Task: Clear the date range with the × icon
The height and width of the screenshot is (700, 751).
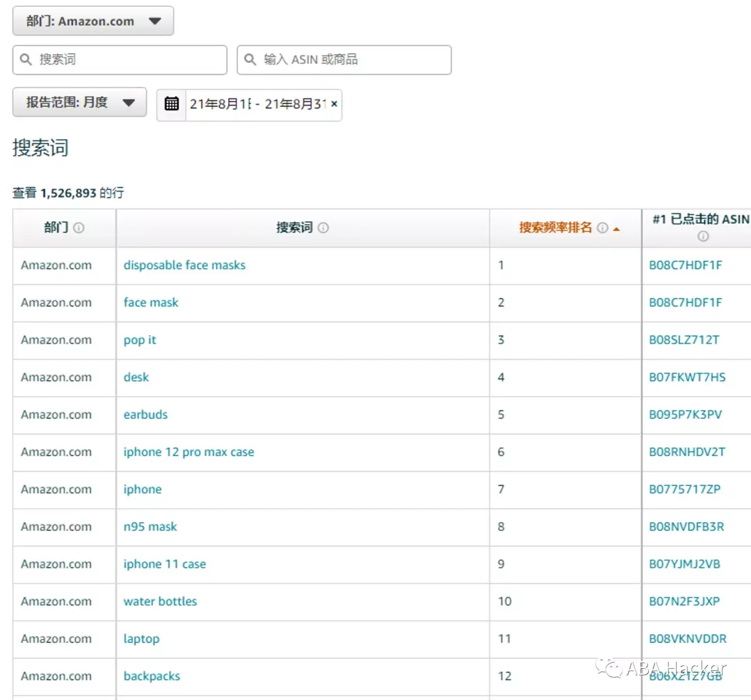Action: pyautogui.click(x=334, y=104)
